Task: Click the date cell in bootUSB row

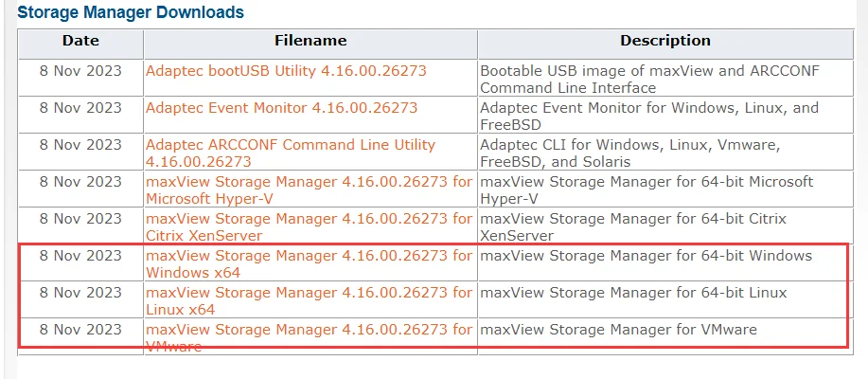Action: coord(80,79)
